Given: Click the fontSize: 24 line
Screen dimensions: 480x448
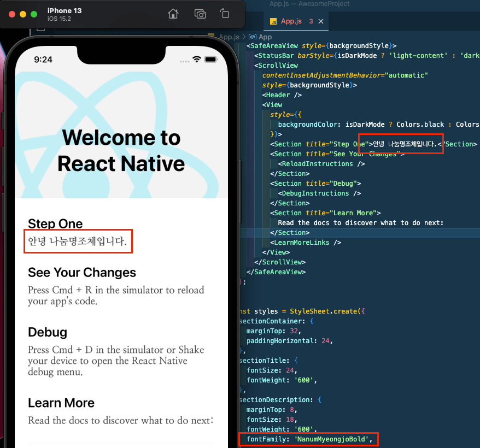Looking at the screenshot, I should [272, 370].
